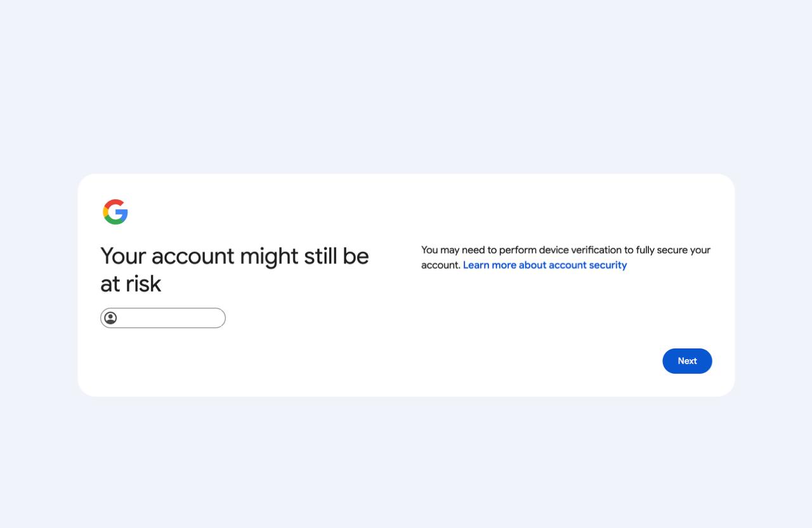Click the colorful G emblem above the heading
Image resolution: width=812 pixels, height=528 pixels.
coord(115,211)
